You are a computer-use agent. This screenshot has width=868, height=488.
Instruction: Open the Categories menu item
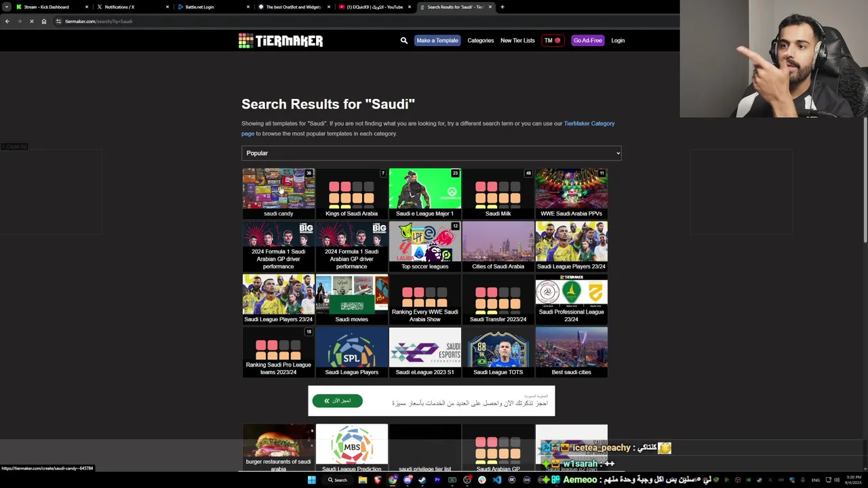point(481,41)
